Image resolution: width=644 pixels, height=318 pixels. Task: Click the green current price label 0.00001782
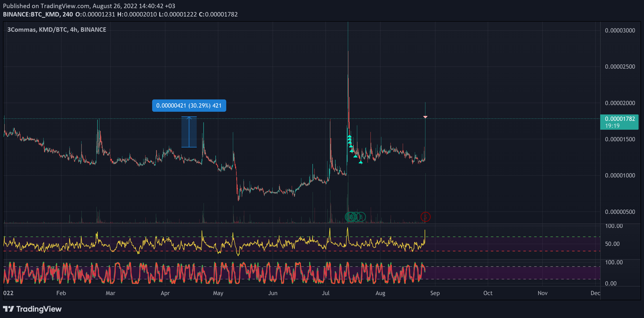(620, 119)
